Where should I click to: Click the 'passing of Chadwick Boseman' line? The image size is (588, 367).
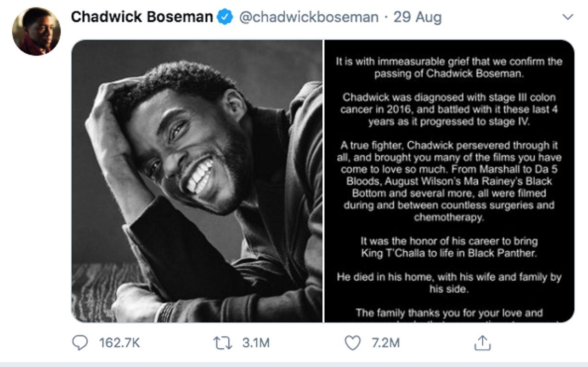coord(449,73)
